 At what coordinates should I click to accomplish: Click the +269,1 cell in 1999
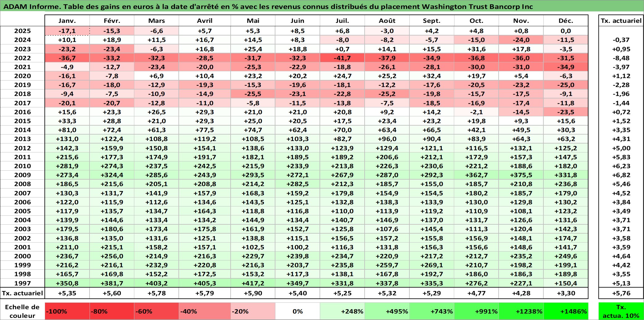pos(432,265)
